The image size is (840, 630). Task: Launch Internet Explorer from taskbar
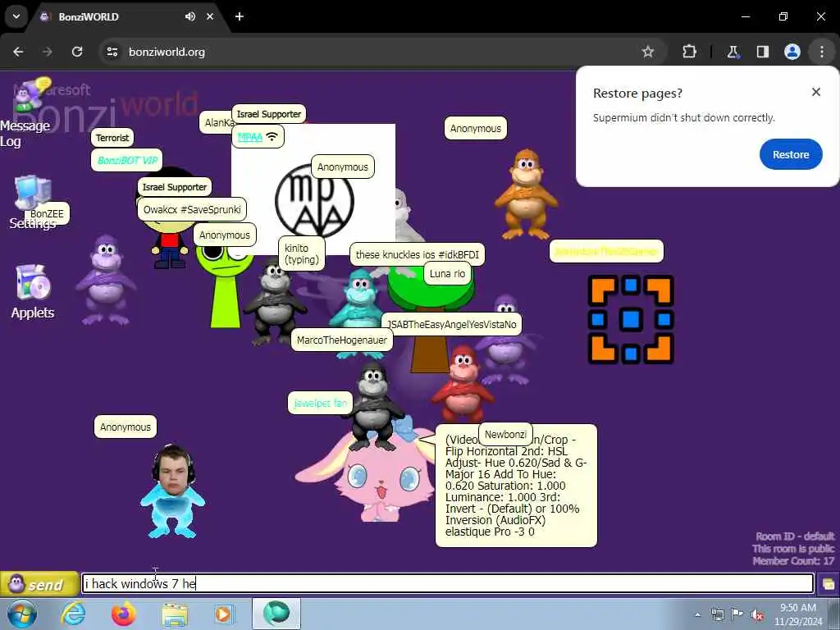tap(73, 614)
